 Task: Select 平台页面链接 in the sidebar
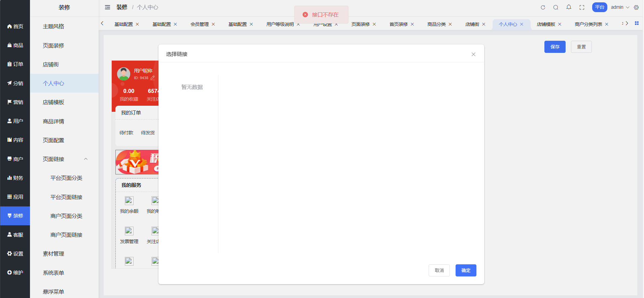pos(66,197)
